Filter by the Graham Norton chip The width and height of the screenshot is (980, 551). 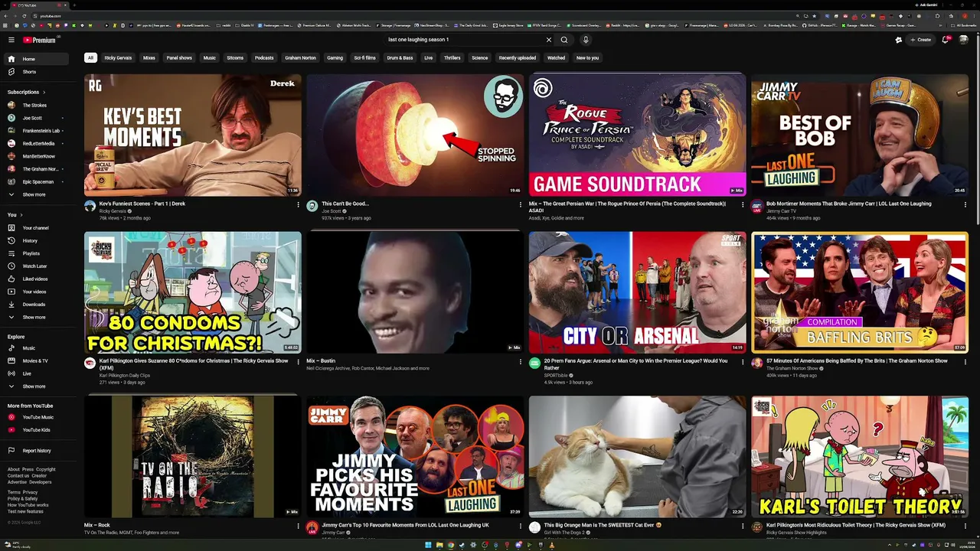(x=300, y=58)
